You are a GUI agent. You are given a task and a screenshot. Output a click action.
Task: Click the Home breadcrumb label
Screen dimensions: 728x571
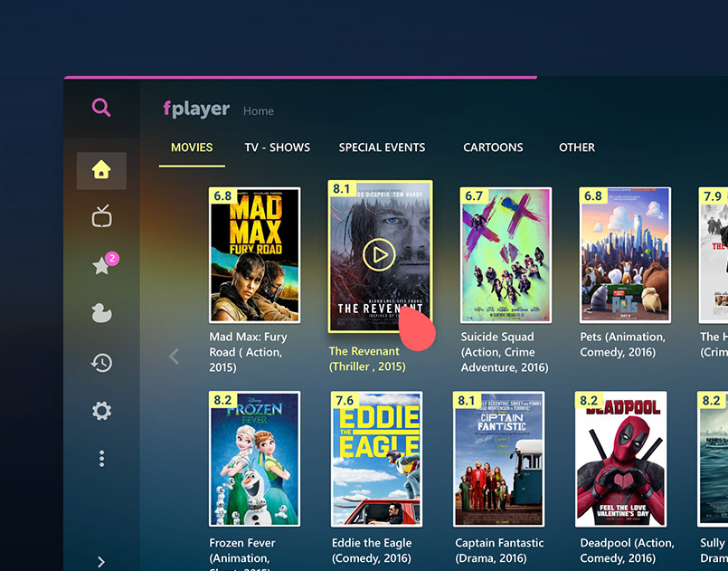pyautogui.click(x=258, y=111)
